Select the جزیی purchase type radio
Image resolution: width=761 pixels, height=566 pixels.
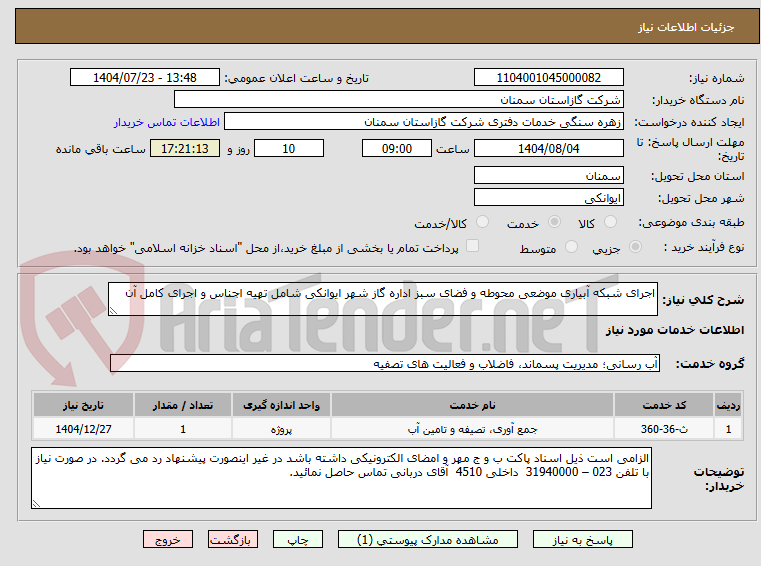click(635, 247)
